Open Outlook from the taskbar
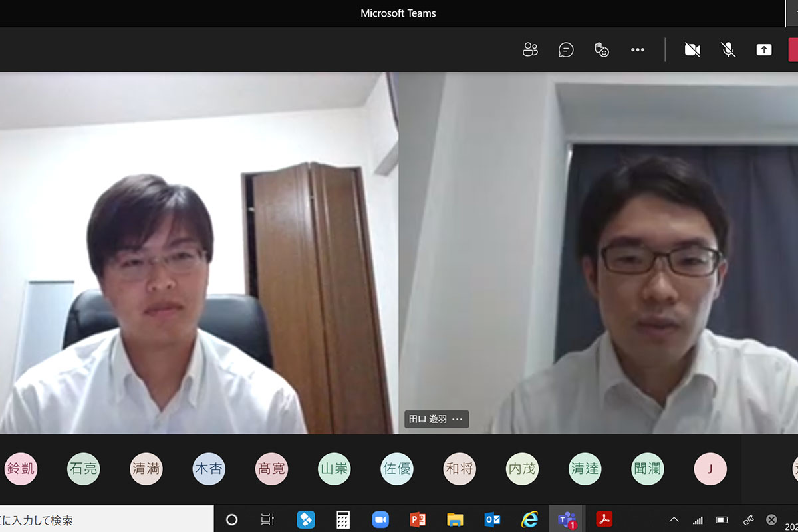This screenshot has width=798, height=532. click(x=492, y=519)
